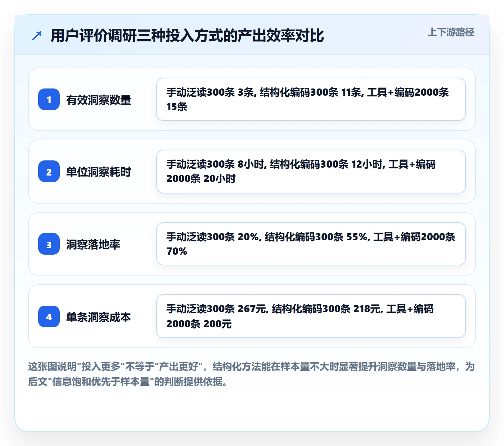Screen dimensions: 504x446
Task: Click the 上下游路径 label in the header
Action: coord(451,32)
